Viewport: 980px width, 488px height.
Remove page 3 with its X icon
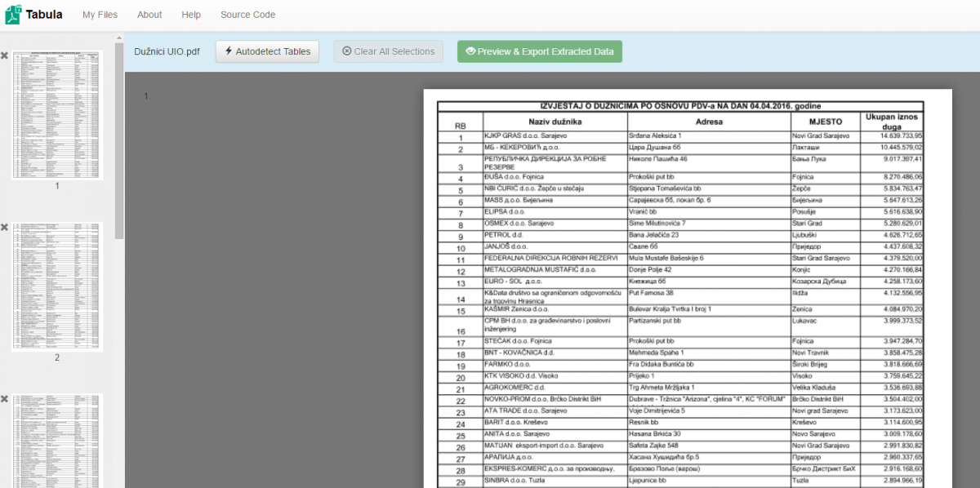tap(5, 398)
